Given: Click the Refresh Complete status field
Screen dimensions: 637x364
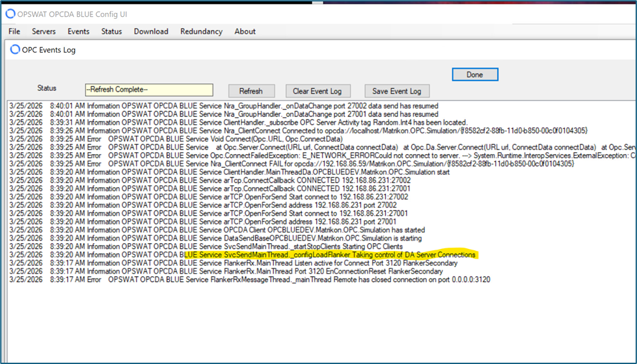Looking at the screenshot, I should click(149, 90).
